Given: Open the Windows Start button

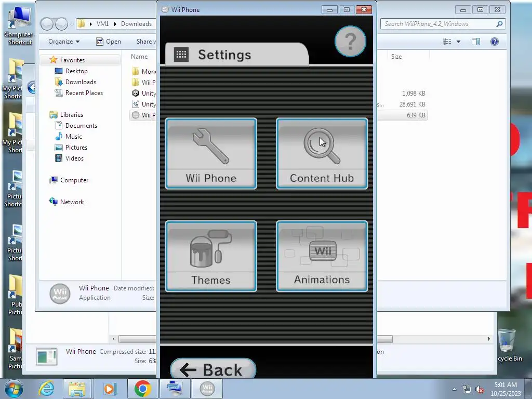Looking at the screenshot, I should point(14,389).
